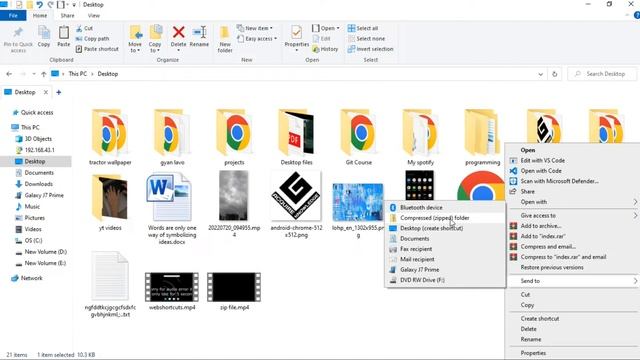The width and height of the screenshot is (640, 360).
Task: Click the Pin to Quick access icon
Action: pyautogui.click(x=18, y=39)
